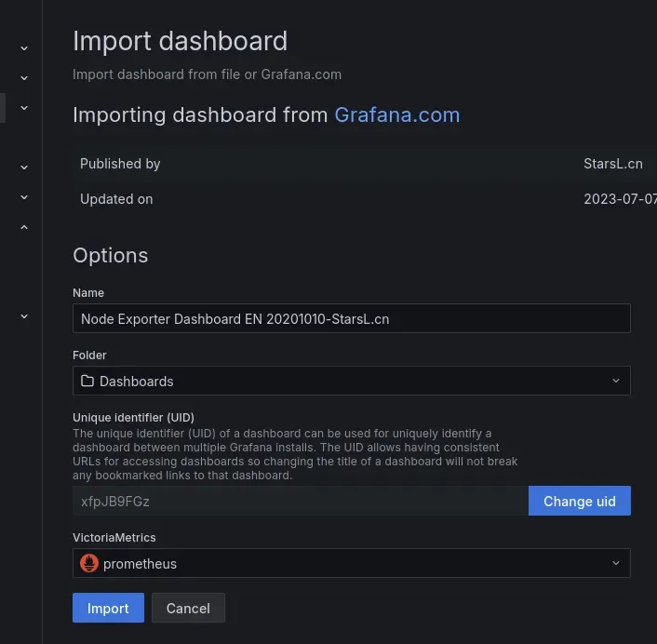Click the prometheus dropdown chevron arrow
Screen dimensions: 657x644
click(615, 563)
